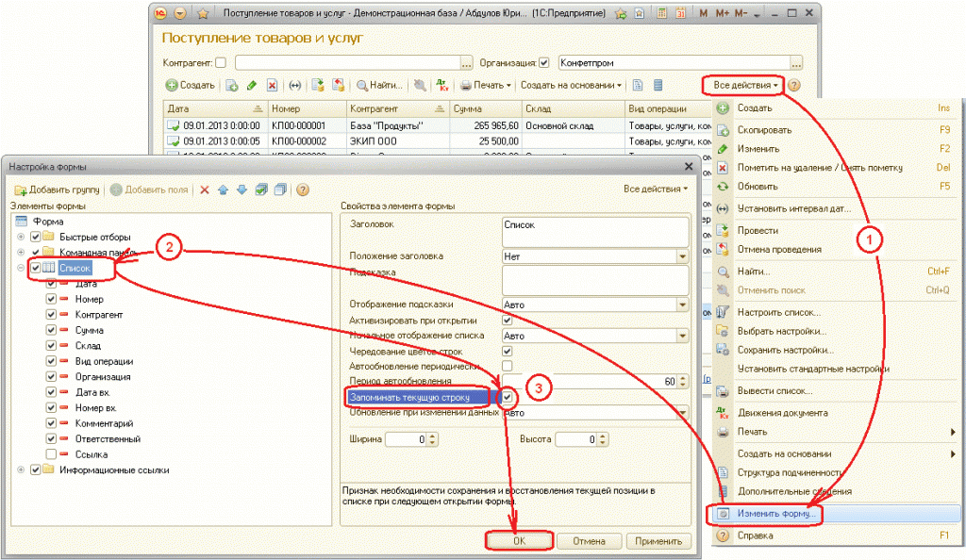
Task: Expand the Информационные ссылки tree node
Action: click(21, 469)
